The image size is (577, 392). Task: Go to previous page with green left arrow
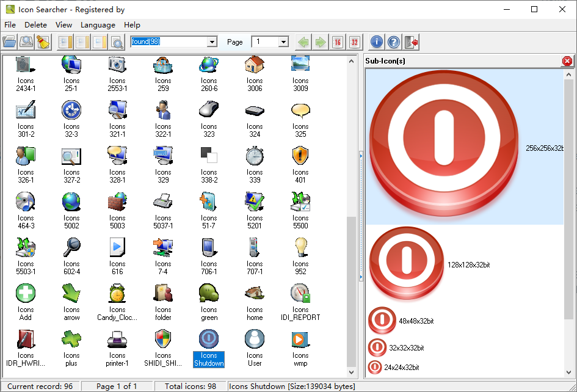303,42
